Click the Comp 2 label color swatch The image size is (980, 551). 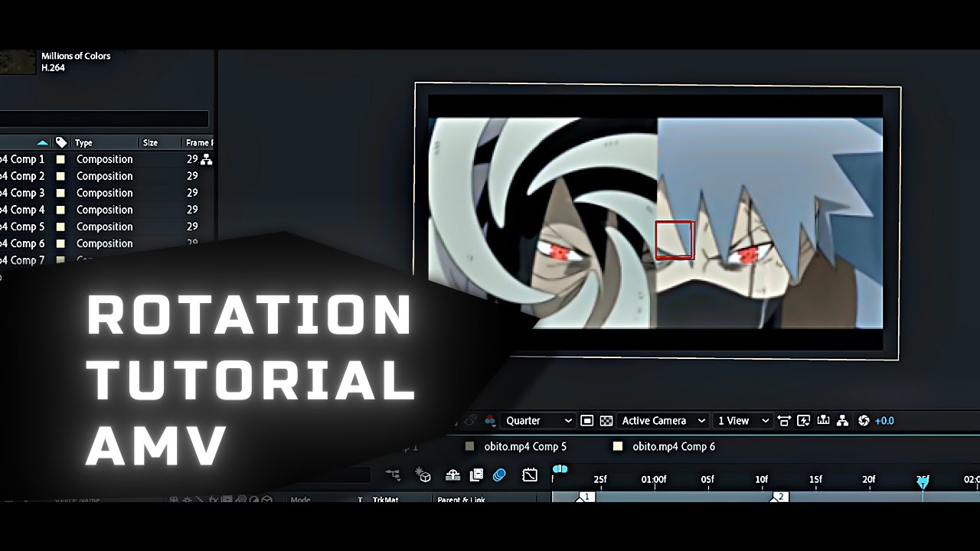pyautogui.click(x=60, y=176)
